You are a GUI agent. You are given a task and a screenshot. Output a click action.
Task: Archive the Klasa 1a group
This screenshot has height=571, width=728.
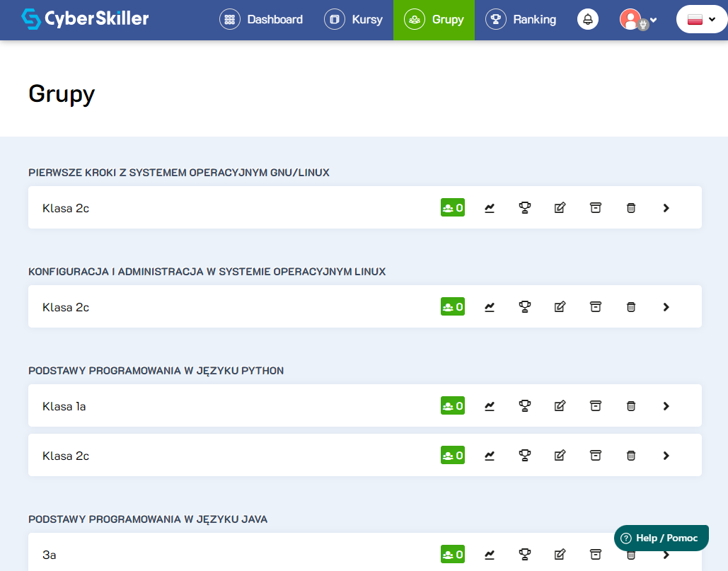point(596,406)
